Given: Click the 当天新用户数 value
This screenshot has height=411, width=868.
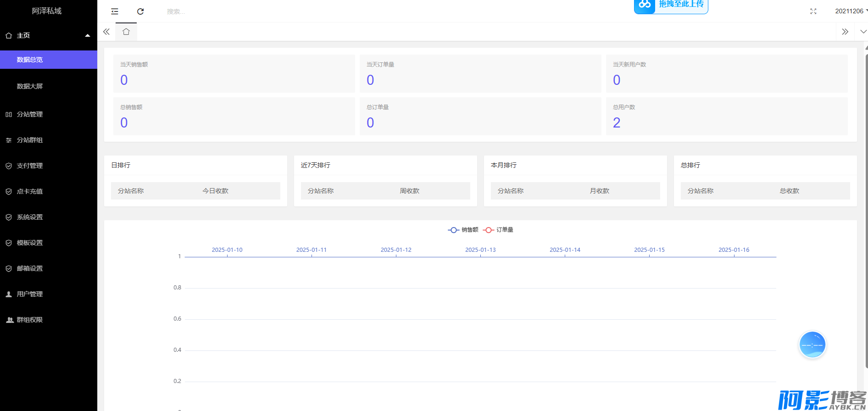Looking at the screenshot, I should pyautogui.click(x=617, y=80).
